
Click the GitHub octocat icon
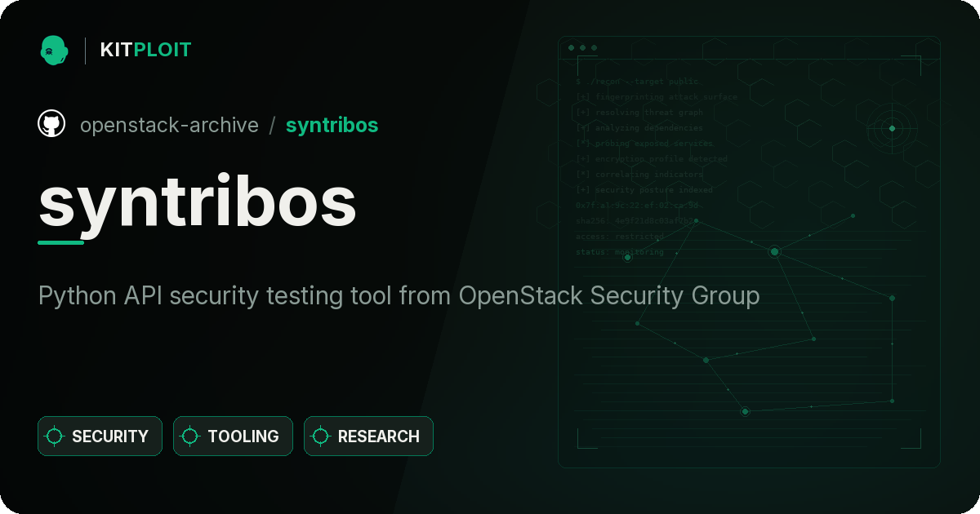coord(51,124)
